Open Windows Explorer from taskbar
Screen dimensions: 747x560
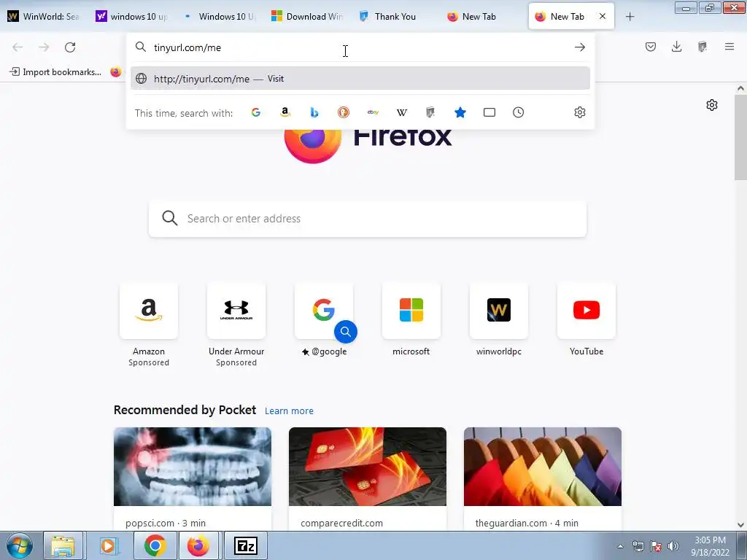click(63, 545)
